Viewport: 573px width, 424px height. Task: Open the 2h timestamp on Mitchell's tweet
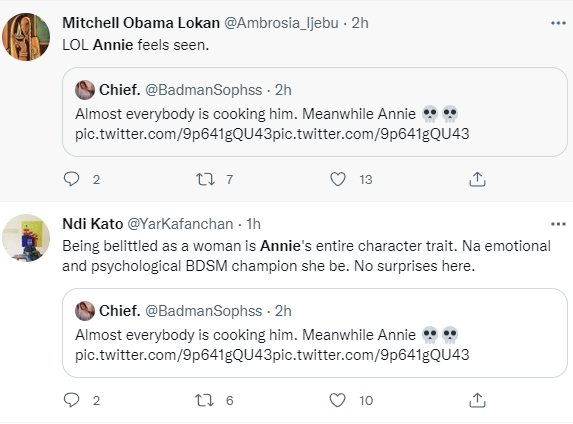click(x=360, y=23)
